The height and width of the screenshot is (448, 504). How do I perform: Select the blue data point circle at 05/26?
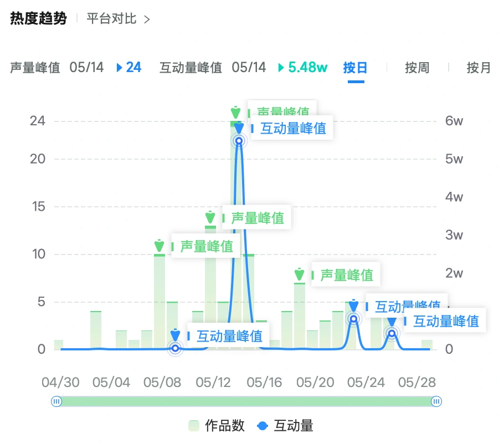(392, 333)
